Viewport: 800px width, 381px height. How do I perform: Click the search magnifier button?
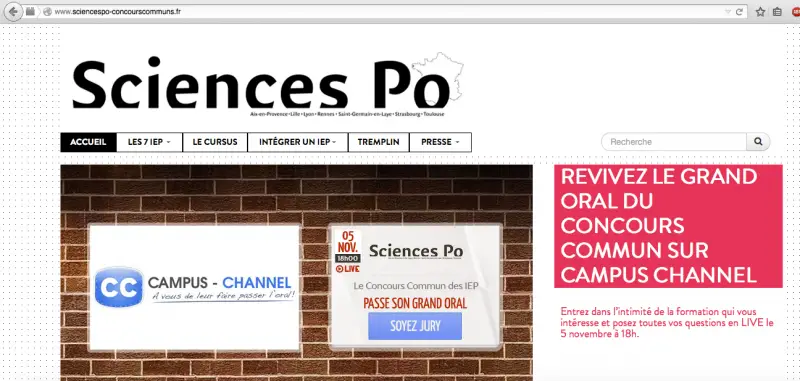click(x=758, y=142)
